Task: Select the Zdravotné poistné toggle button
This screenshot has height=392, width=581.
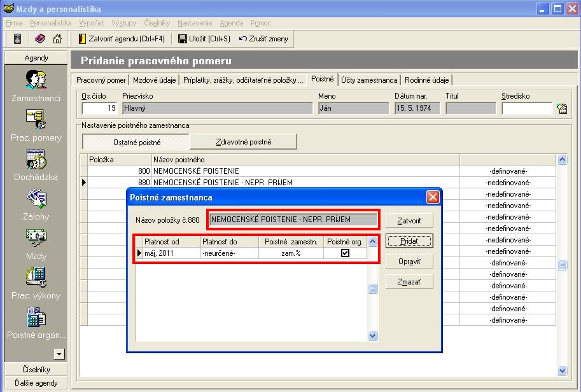Action: pos(244,142)
